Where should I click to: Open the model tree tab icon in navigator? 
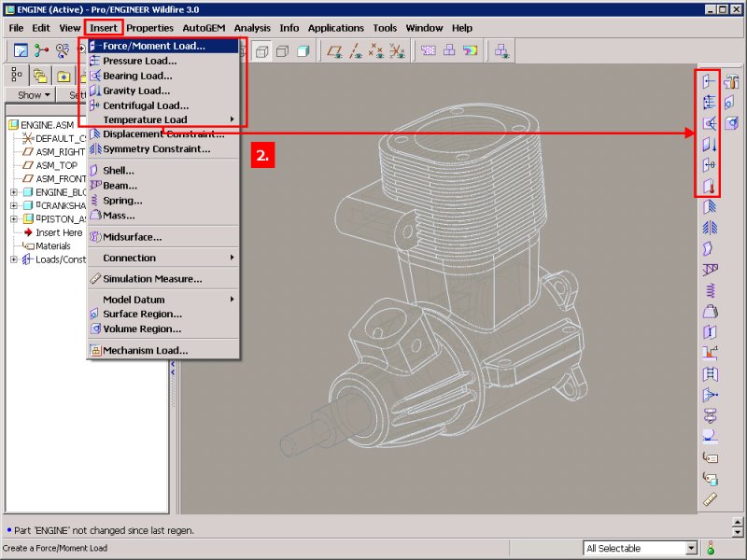pyautogui.click(x=17, y=76)
